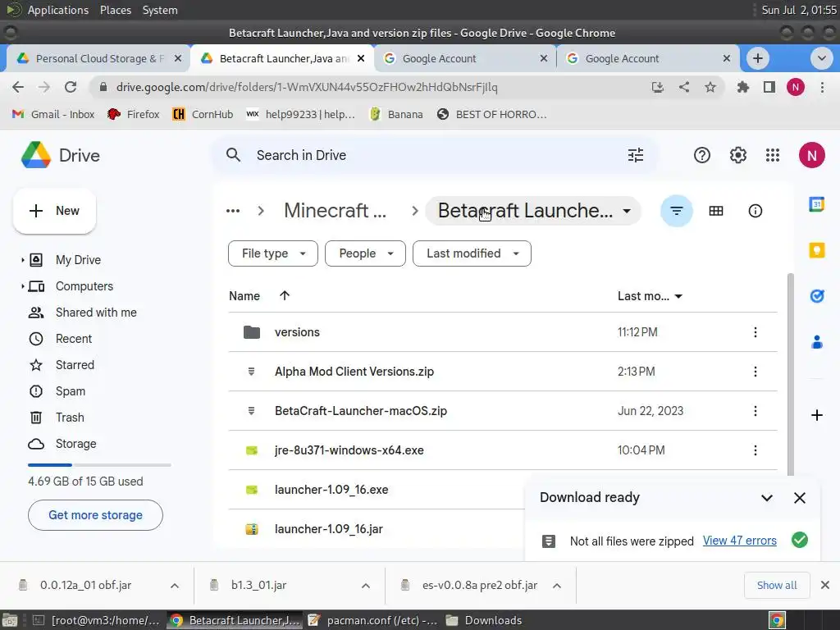840x630 pixels.
Task: Expand My Drive tree
Action: coord(22,260)
